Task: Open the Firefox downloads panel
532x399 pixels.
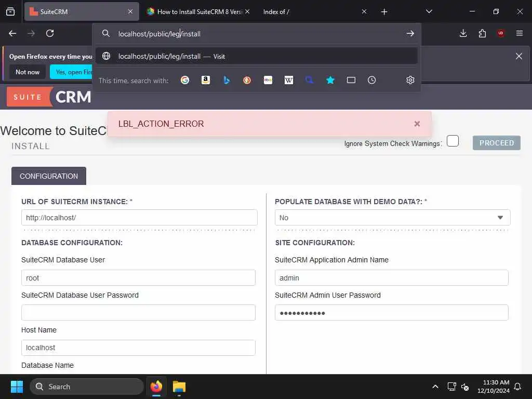Action: pos(463,33)
